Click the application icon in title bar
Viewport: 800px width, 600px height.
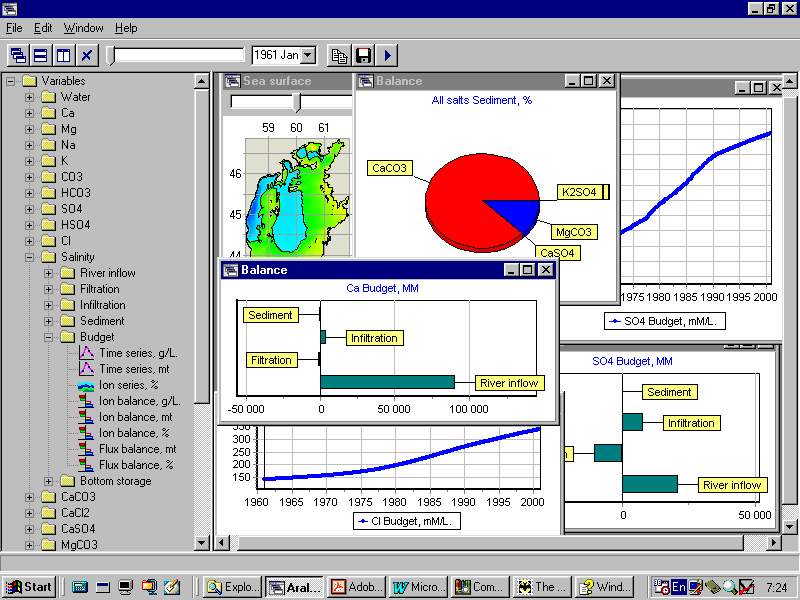pyautogui.click(x=10, y=9)
